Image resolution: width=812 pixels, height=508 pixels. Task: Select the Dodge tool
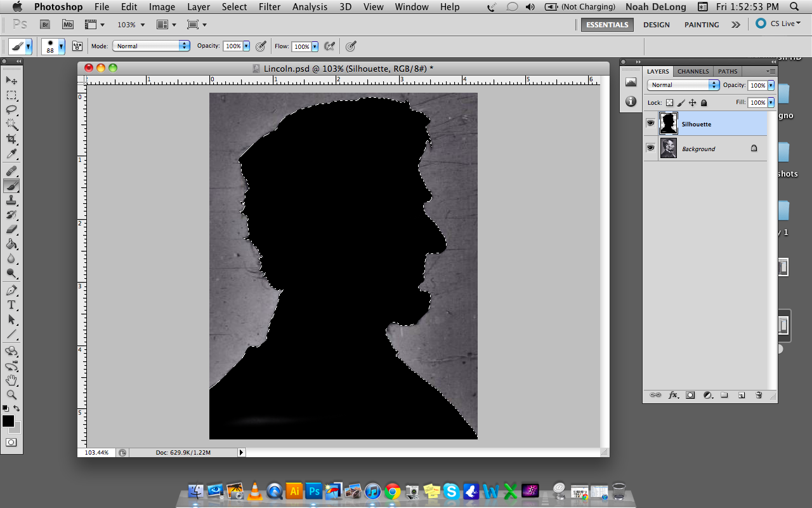click(x=11, y=273)
